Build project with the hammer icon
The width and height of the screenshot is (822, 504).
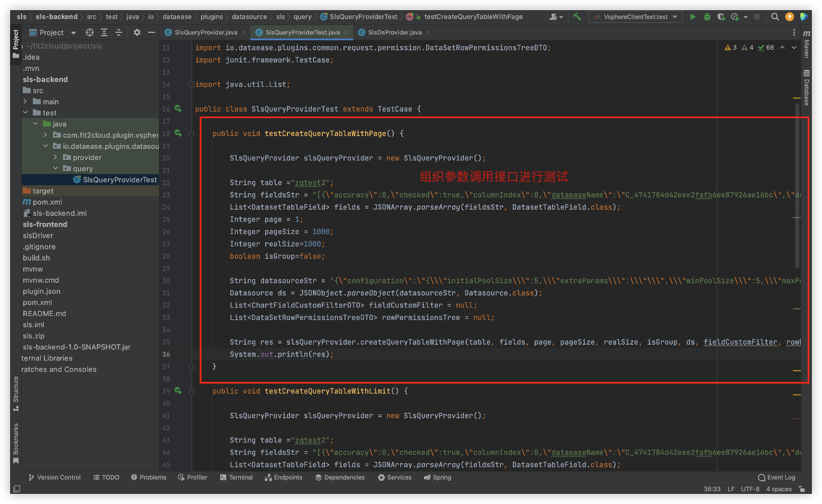pyautogui.click(x=577, y=17)
